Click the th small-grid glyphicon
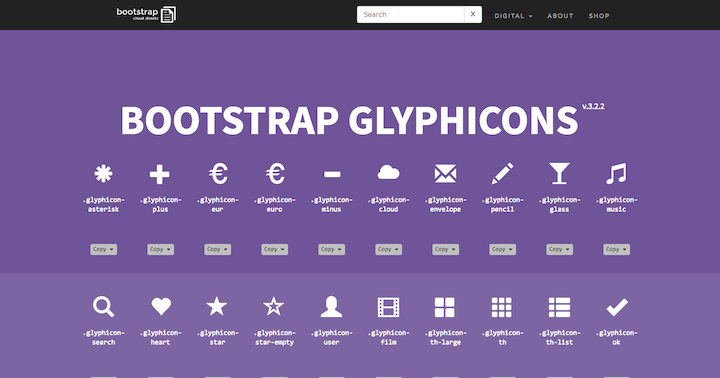 [x=501, y=307]
